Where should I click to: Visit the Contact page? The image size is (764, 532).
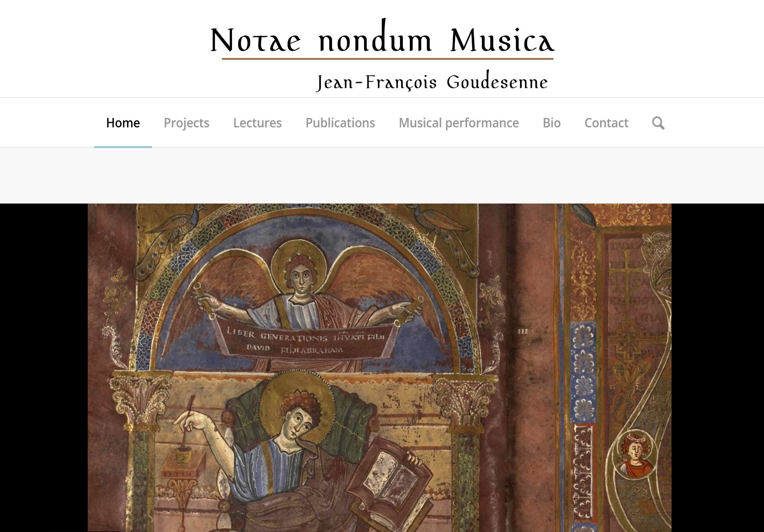[606, 123]
